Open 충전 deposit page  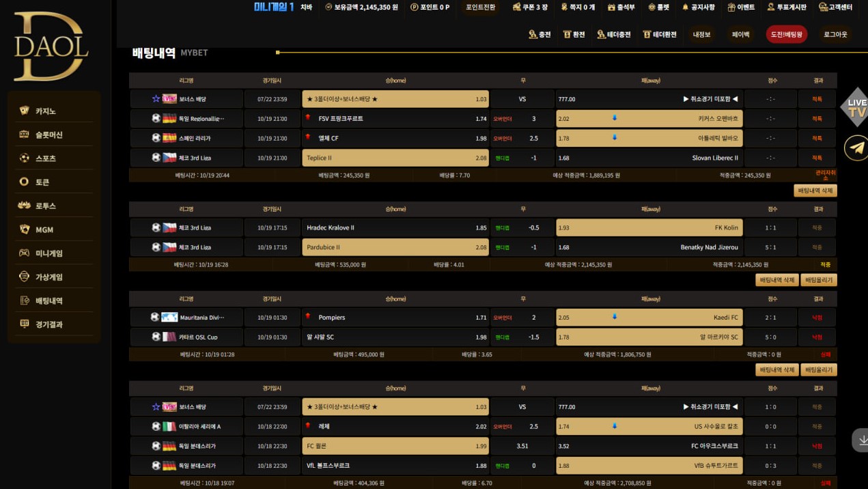coord(540,34)
